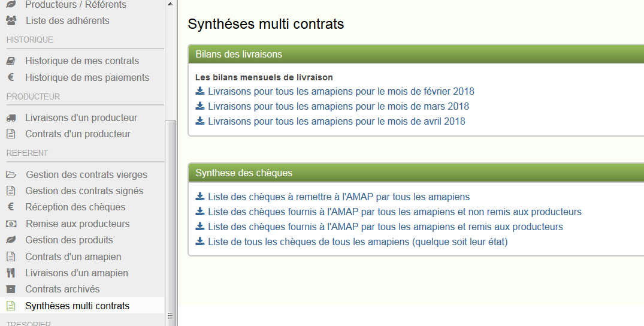Click the open folder icon for Gestion des contrats vierges
644x326 pixels.
point(11,175)
